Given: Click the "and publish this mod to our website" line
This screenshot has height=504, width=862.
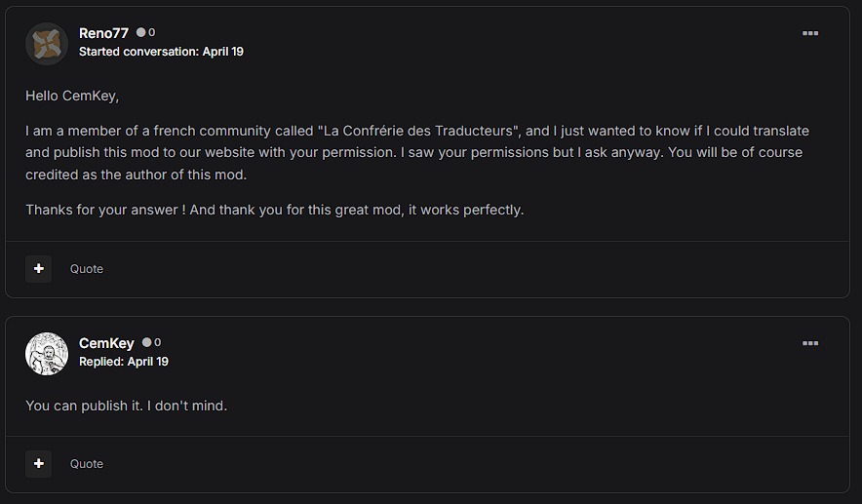Looking at the screenshot, I should click(x=414, y=152).
